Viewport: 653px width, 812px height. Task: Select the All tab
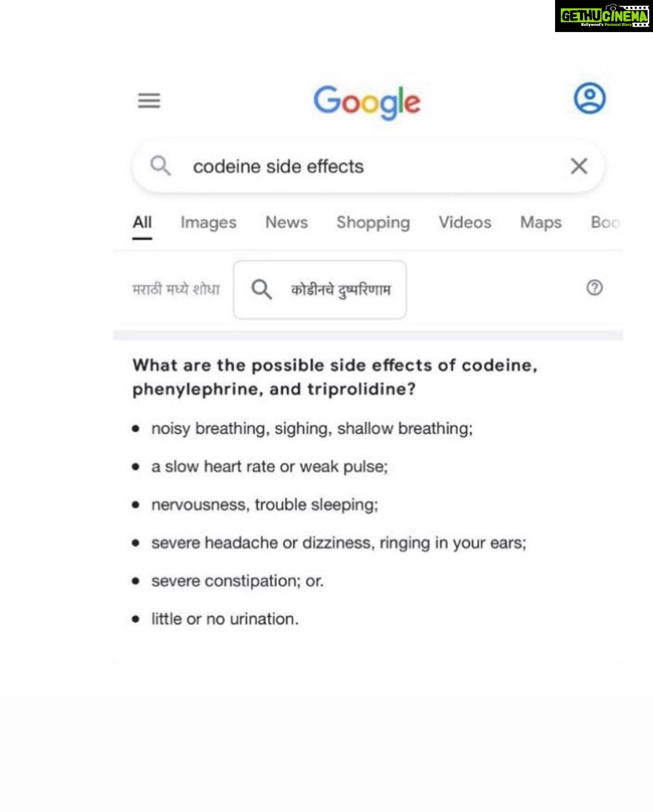point(142,222)
